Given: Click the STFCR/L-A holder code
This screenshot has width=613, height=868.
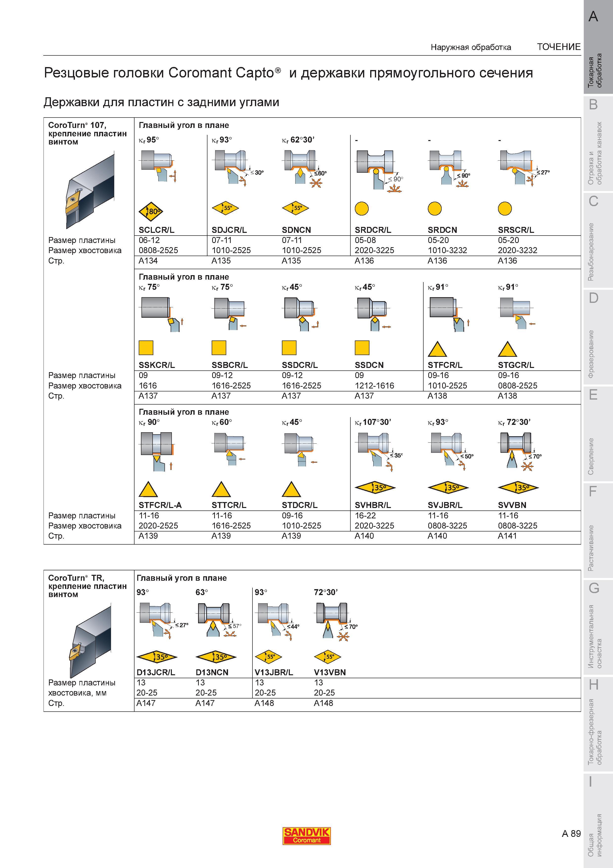Looking at the screenshot, I should [x=160, y=505].
